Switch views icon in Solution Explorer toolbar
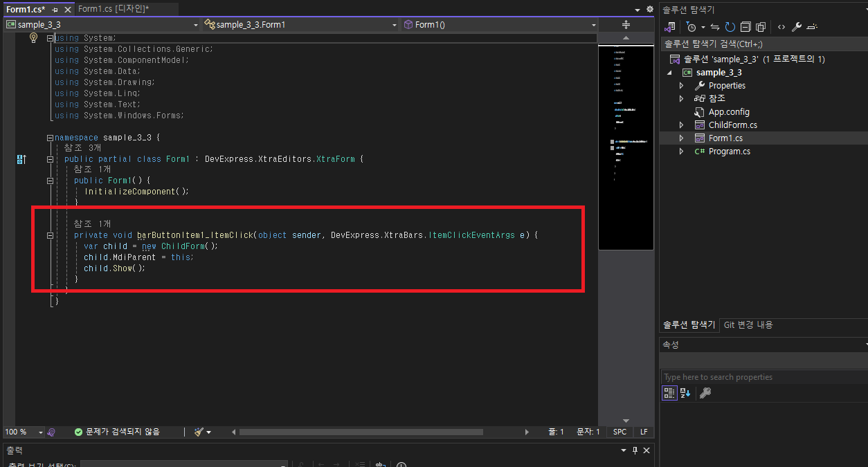Viewport: 868px width, 467px height. click(669, 27)
